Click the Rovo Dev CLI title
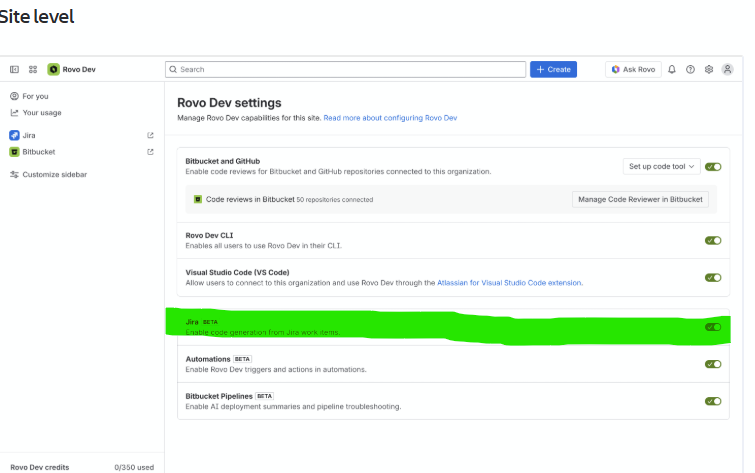 [209, 236]
